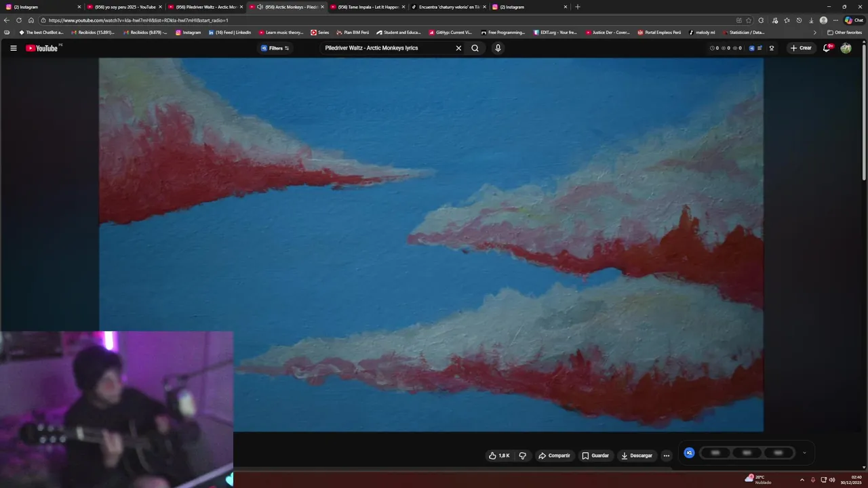Mute the active tab via speaker icon

click(x=260, y=7)
